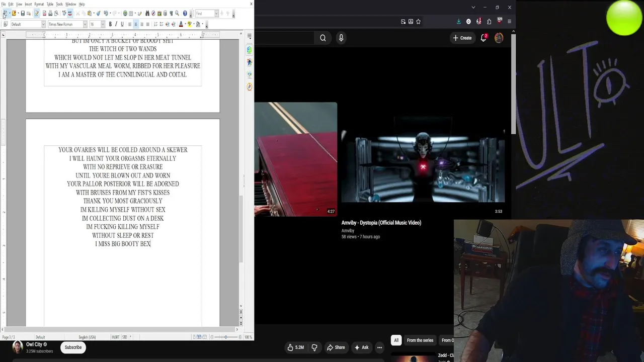Image resolution: width=644 pixels, height=362 pixels.
Task: Click sidebar settings menu icon
Action: pyautogui.click(x=249, y=36)
